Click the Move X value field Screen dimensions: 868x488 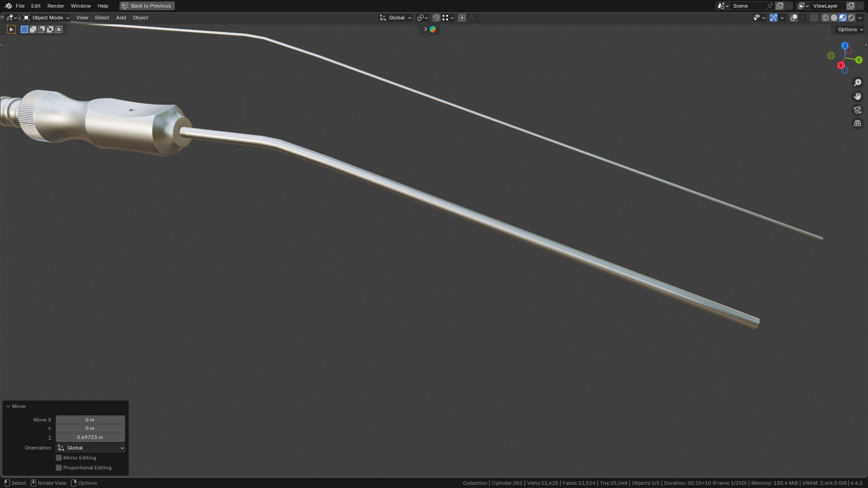pyautogui.click(x=90, y=420)
